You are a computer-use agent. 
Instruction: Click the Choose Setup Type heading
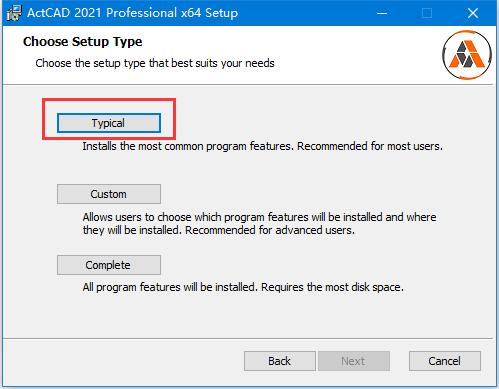(83, 42)
